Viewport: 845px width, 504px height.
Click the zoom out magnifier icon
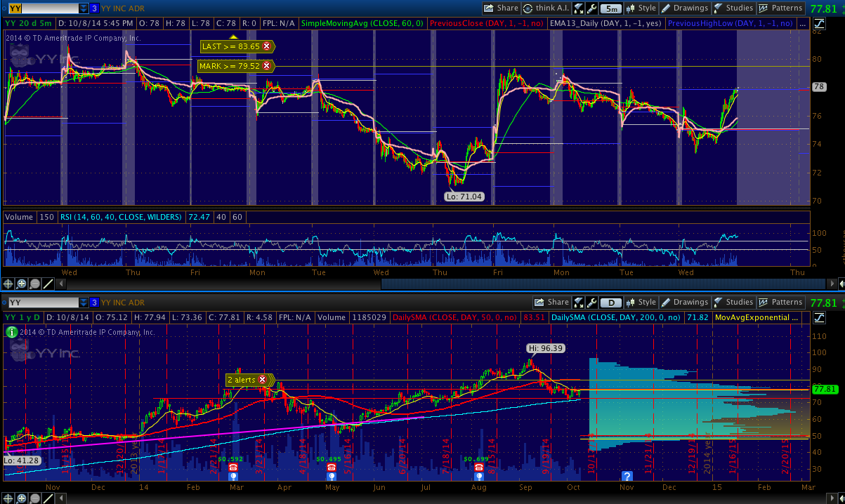pos(34,284)
